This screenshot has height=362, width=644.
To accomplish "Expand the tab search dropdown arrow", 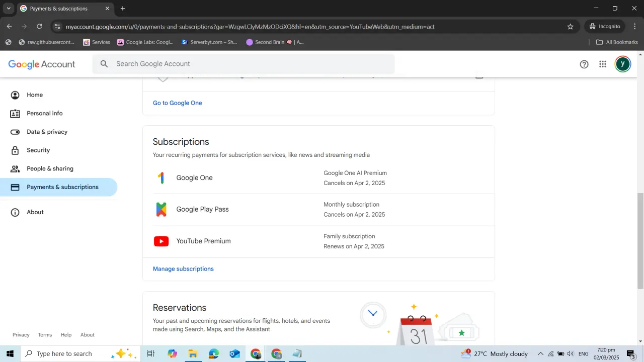I will coord(9,9).
